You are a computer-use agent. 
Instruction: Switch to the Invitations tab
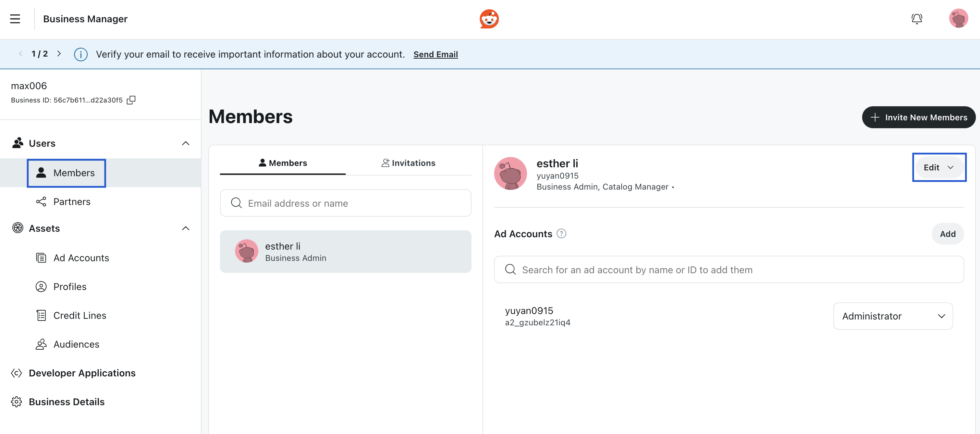[x=408, y=163]
